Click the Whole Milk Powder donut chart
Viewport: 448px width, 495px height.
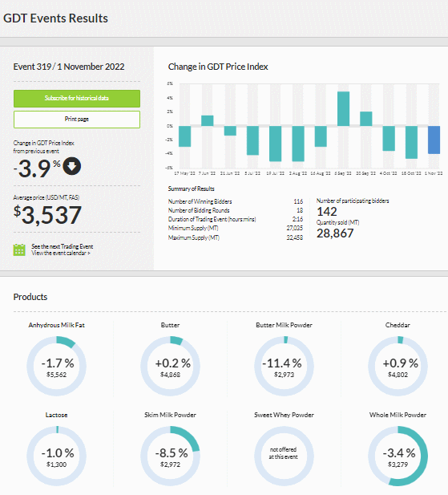pyautogui.click(x=398, y=456)
